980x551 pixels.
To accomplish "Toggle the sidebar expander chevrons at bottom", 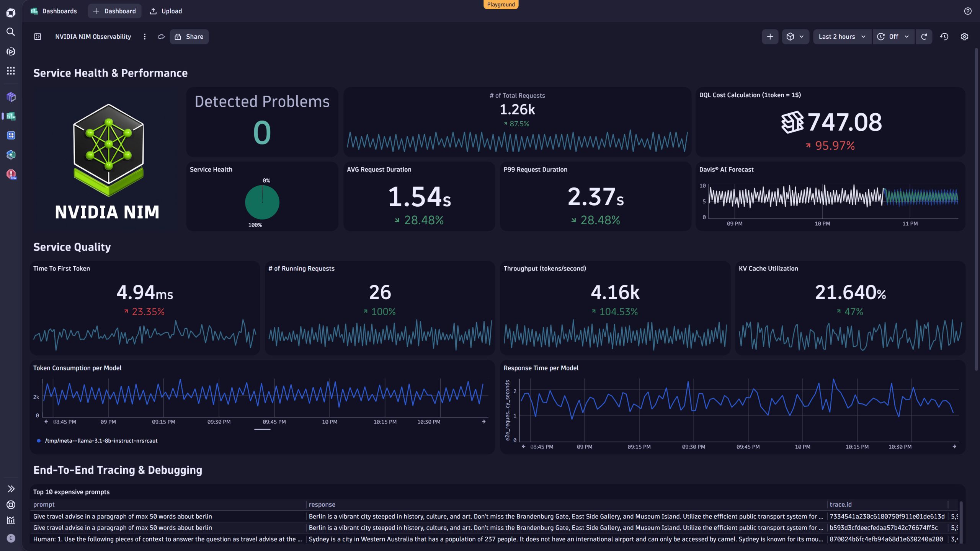I will pos(11,489).
